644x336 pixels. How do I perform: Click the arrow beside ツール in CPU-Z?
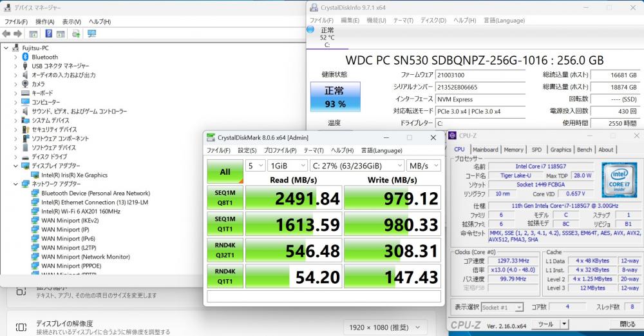(564, 324)
